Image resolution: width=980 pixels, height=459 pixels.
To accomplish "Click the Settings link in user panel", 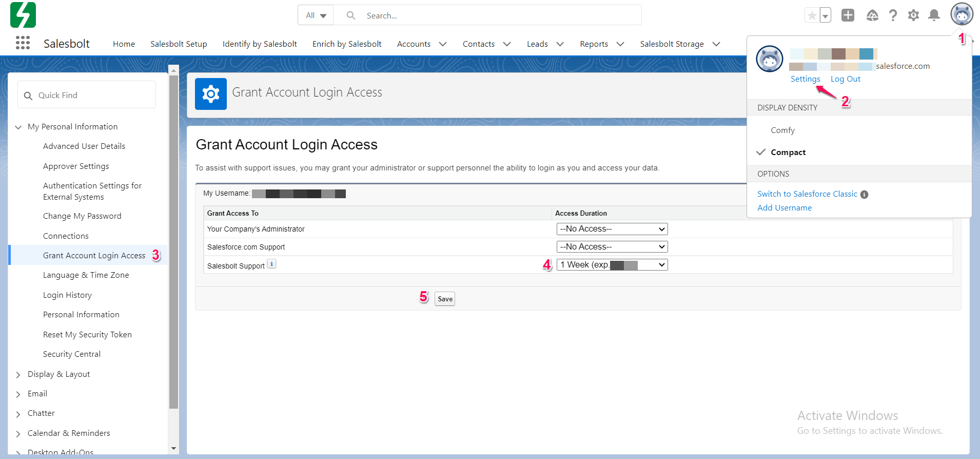I will [x=805, y=79].
